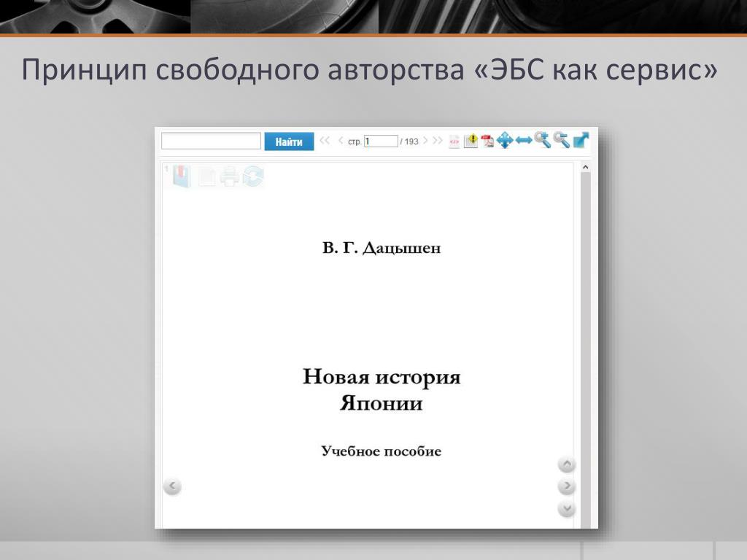Click the round down navigation button
The width and height of the screenshot is (747, 560).
[567, 508]
